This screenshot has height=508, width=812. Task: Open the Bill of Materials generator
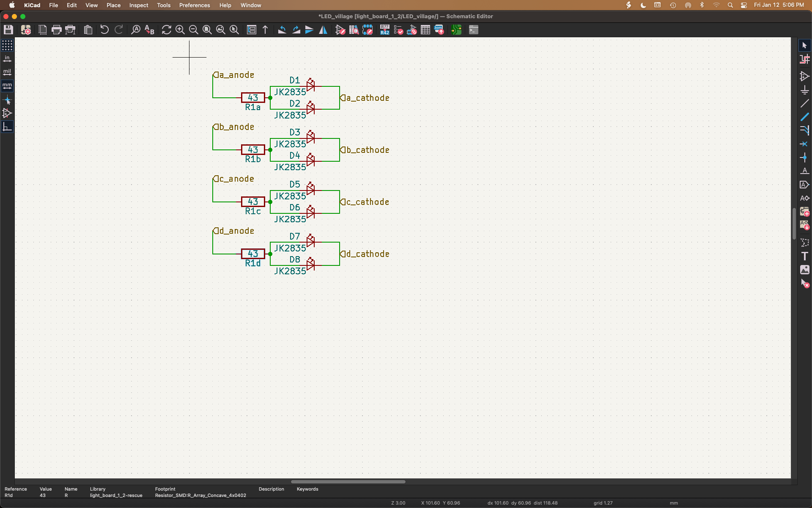(439, 30)
